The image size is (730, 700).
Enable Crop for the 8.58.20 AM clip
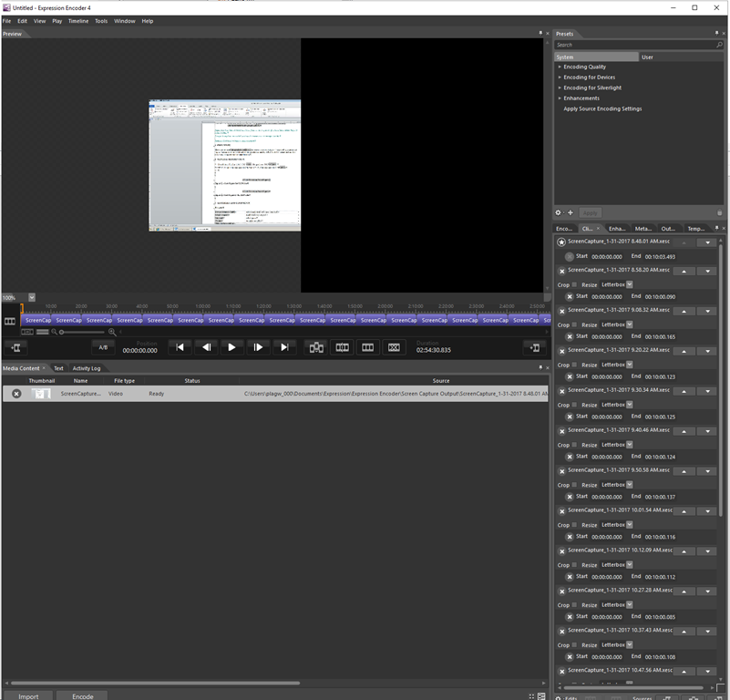tap(574, 285)
